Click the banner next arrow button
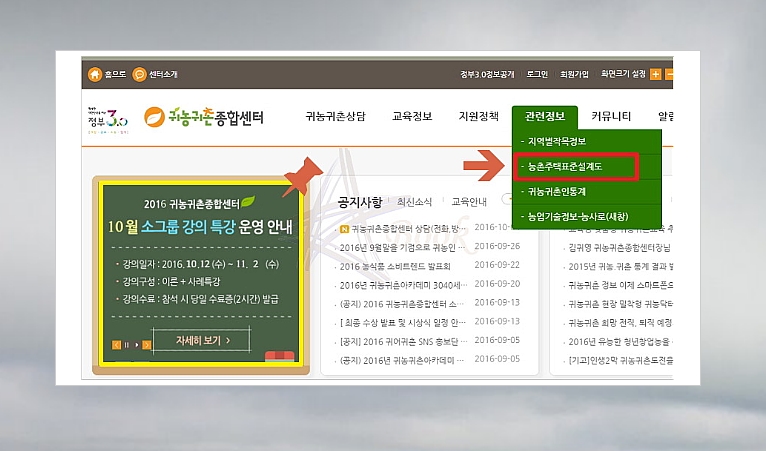The height and width of the screenshot is (451, 766). click(147, 345)
